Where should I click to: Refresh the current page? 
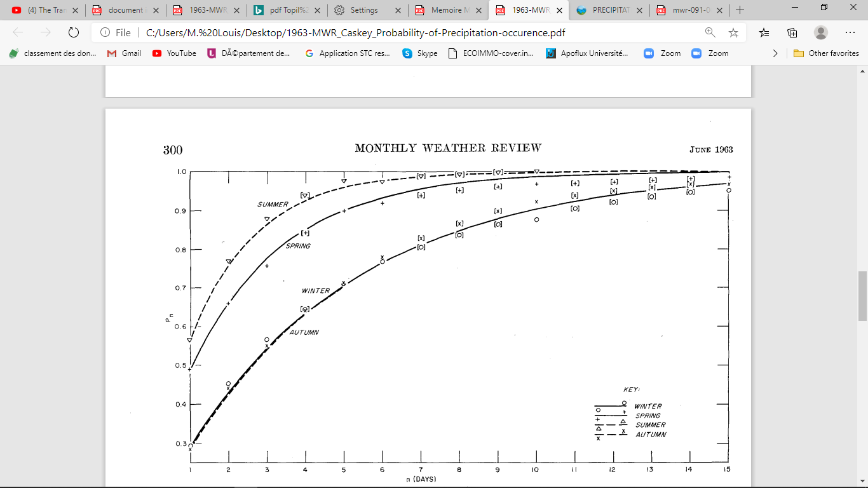coord(73,32)
